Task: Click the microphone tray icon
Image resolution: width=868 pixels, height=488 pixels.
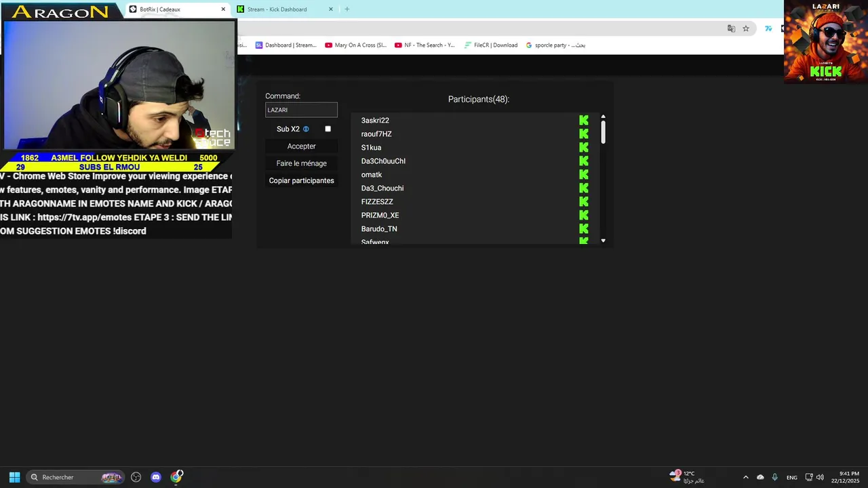Action: point(775,477)
